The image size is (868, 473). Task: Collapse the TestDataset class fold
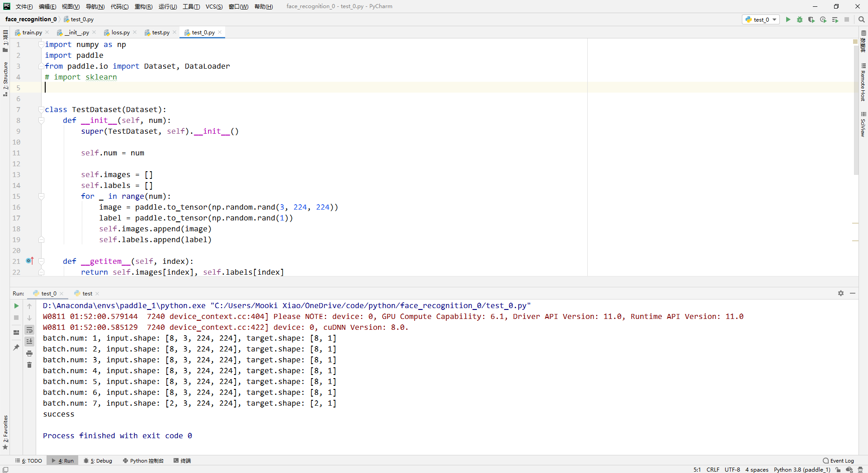pyautogui.click(x=41, y=109)
